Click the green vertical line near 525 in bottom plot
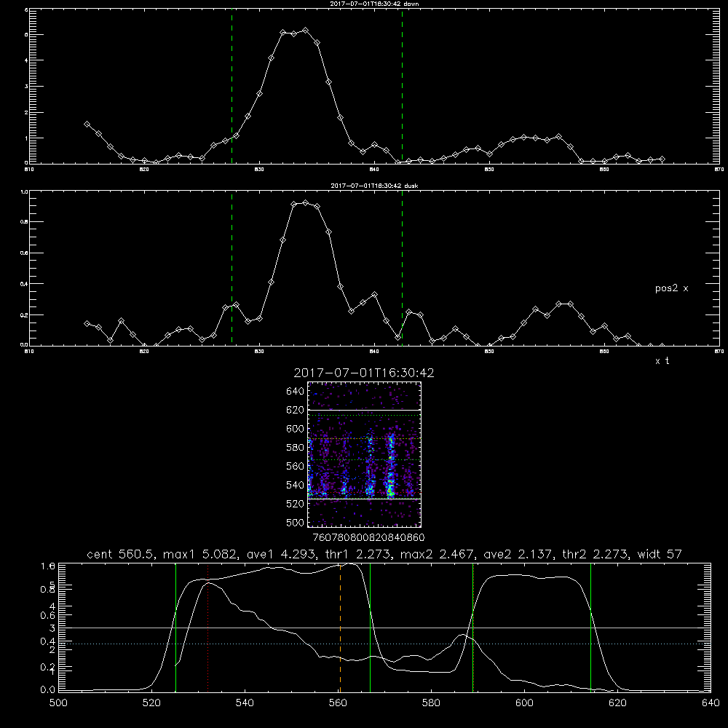This screenshot has height=728, width=728. point(176,628)
